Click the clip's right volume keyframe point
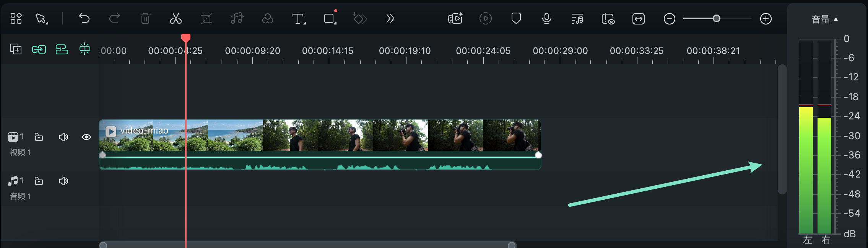Viewport: 868px width, 248px height. (538, 155)
